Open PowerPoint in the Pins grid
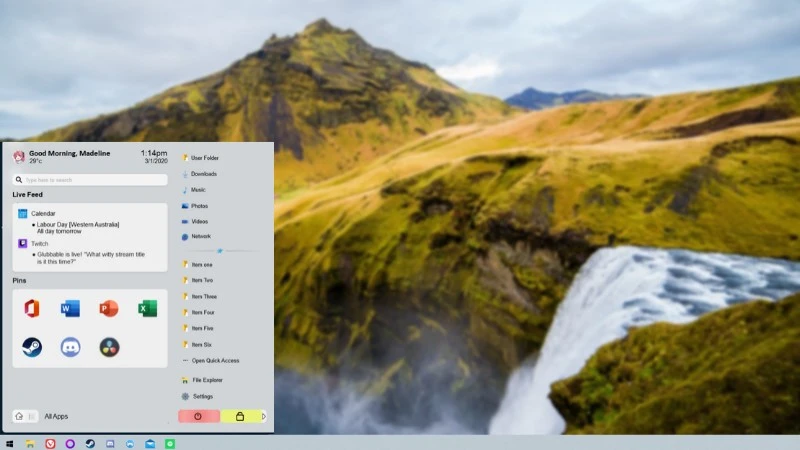Image resolution: width=800 pixels, height=450 pixels. click(x=109, y=309)
